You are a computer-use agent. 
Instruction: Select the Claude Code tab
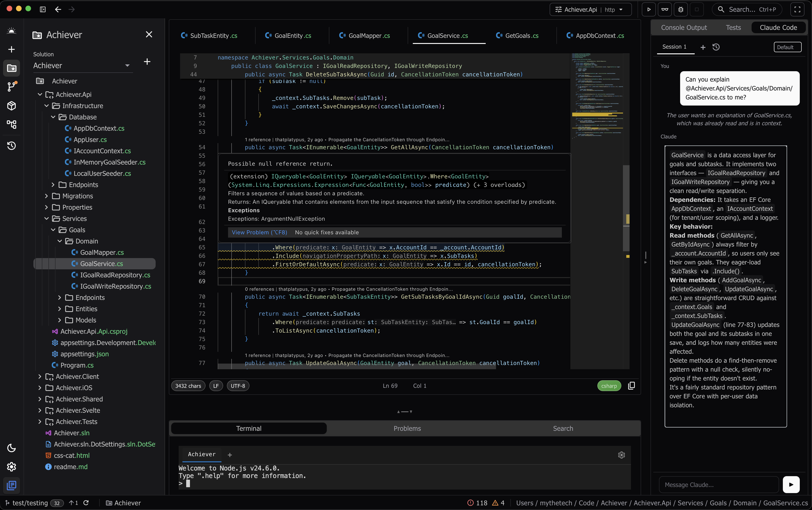(778, 28)
